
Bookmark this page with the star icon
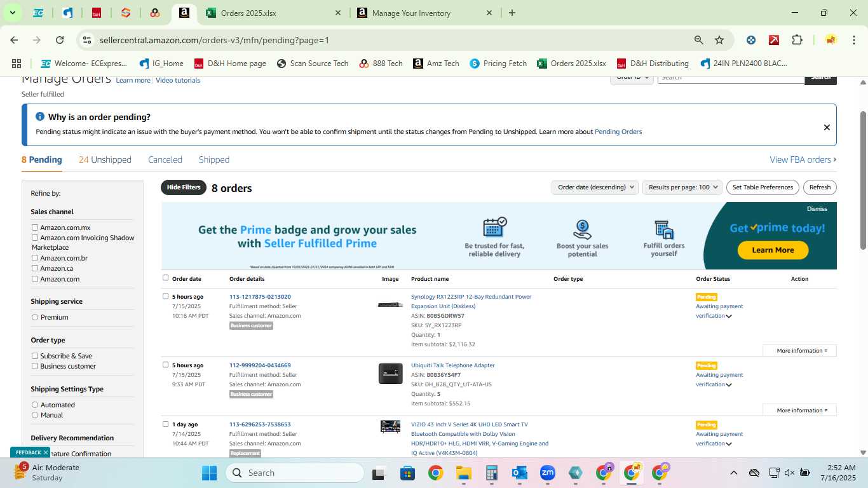pos(719,40)
